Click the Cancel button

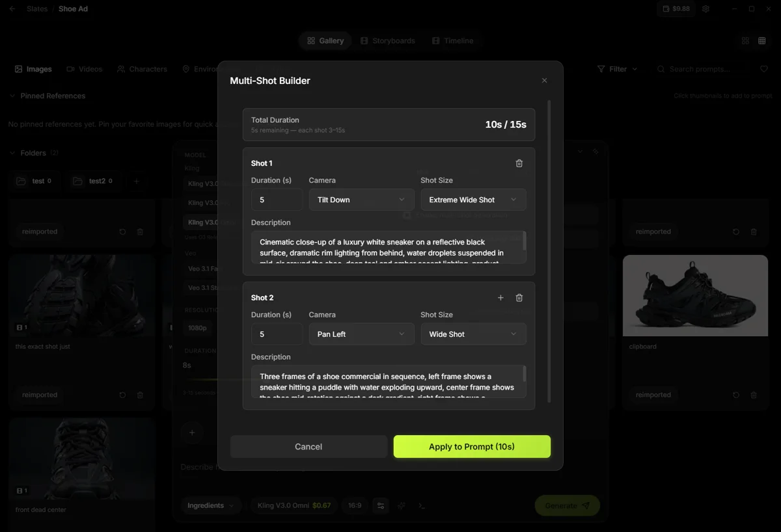pos(308,447)
